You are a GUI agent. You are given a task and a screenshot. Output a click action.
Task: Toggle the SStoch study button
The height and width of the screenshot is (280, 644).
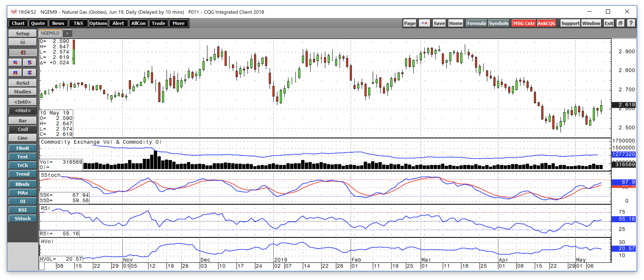point(23,218)
